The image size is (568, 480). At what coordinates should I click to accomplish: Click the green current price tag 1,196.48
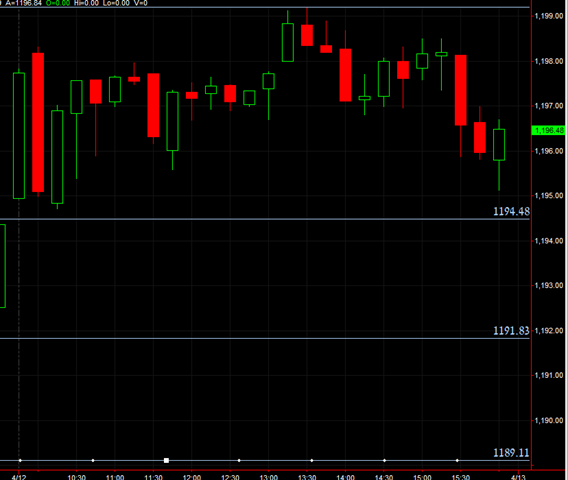tap(549, 130)
